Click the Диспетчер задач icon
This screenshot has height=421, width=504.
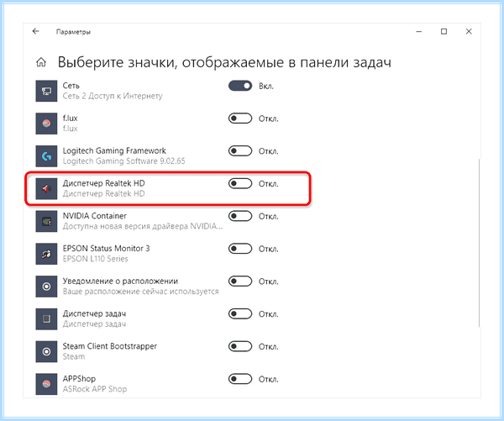tap(46, 319)
